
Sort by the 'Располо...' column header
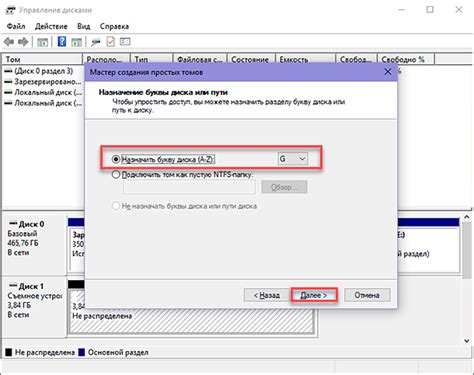(x=106, y=59)
